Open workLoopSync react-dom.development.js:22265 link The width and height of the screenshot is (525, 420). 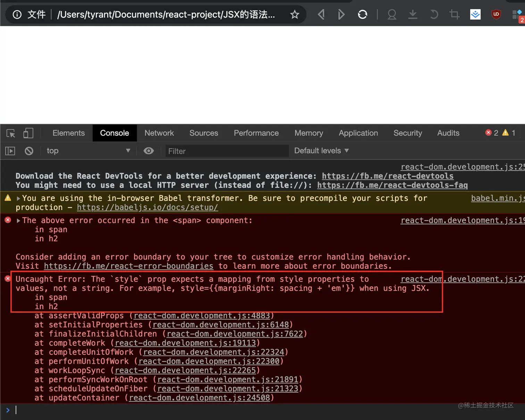(185, 370)
